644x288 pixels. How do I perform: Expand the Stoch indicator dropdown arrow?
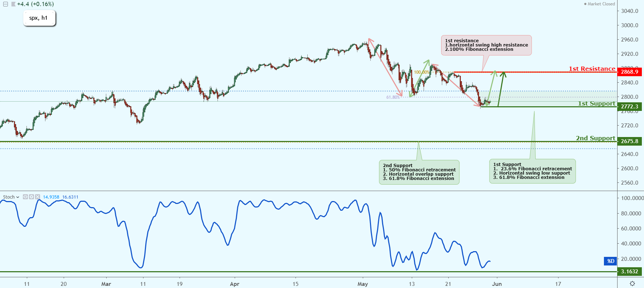(x=18, y=197)
